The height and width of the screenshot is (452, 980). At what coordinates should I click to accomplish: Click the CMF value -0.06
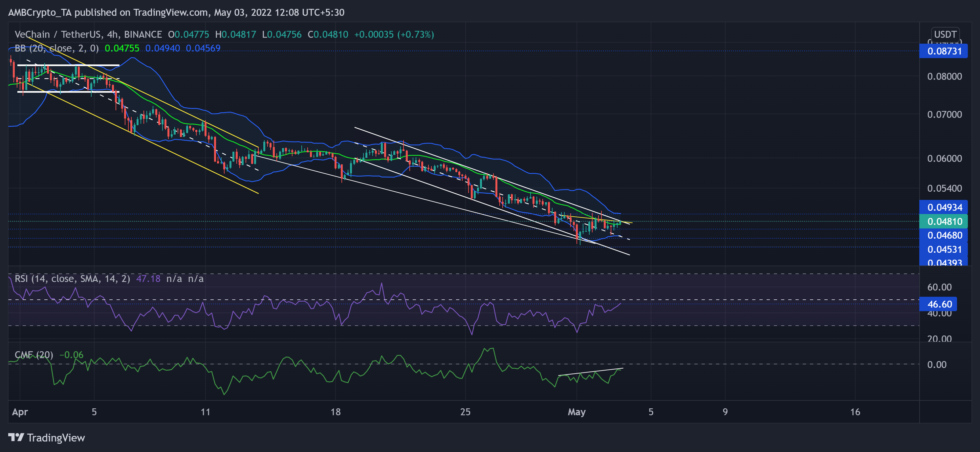[71, 355]
